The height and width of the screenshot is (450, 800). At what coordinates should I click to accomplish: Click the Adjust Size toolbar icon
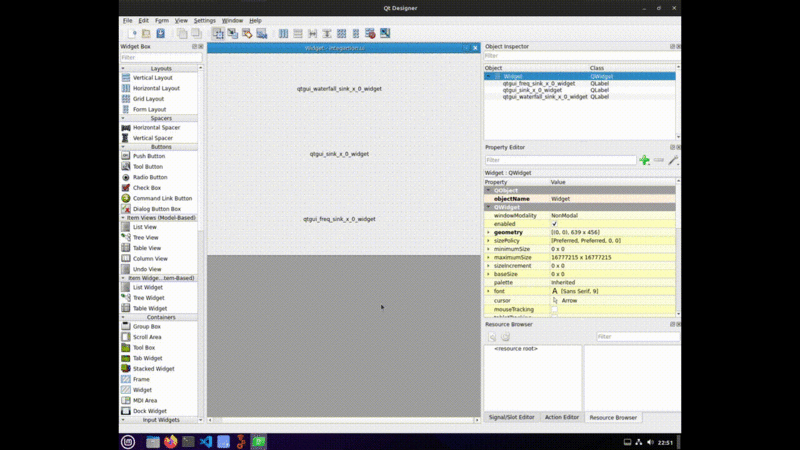[385, 34]
